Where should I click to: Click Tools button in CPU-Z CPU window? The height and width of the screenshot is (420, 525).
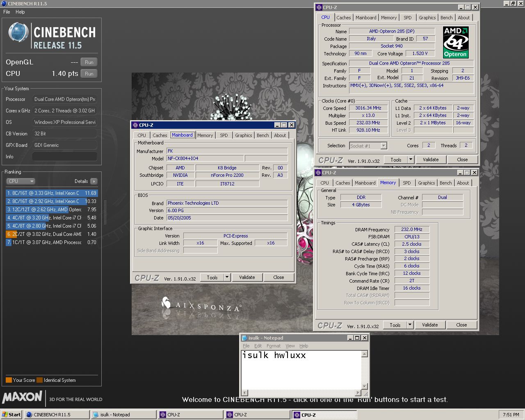[396, 160]
